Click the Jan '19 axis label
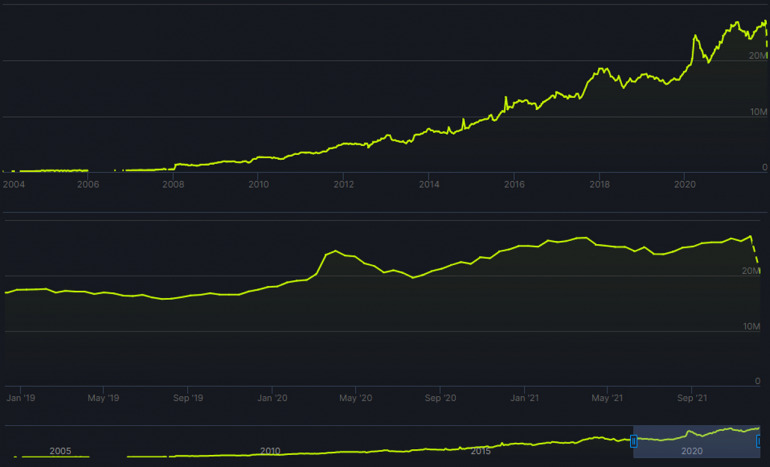Screen dimensions: 770x467 coord(21,398)
